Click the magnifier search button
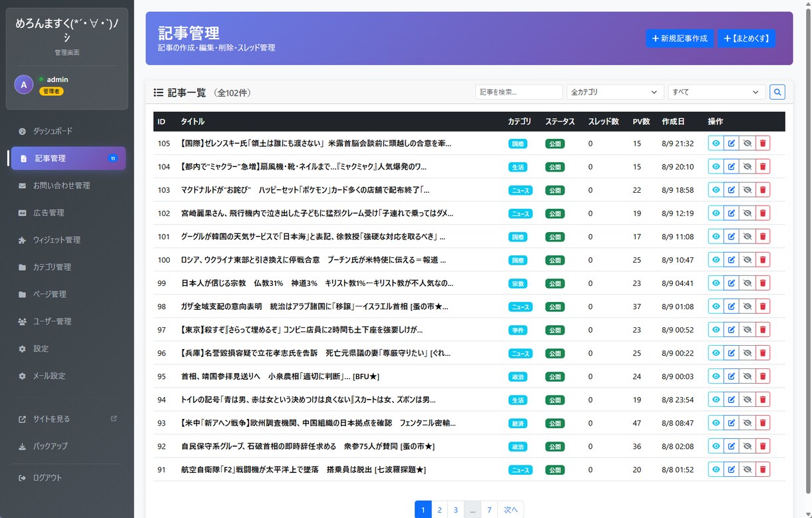 (x=777, y=92)
